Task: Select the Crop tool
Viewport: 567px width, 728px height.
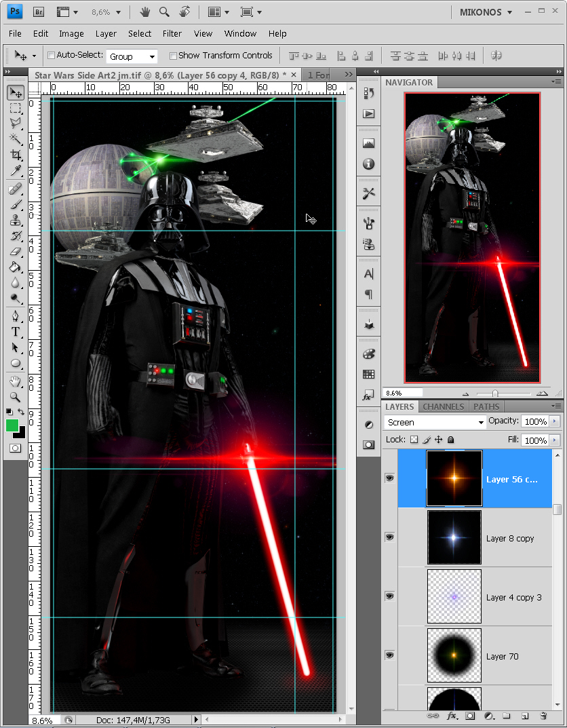Action: (16, 155)
